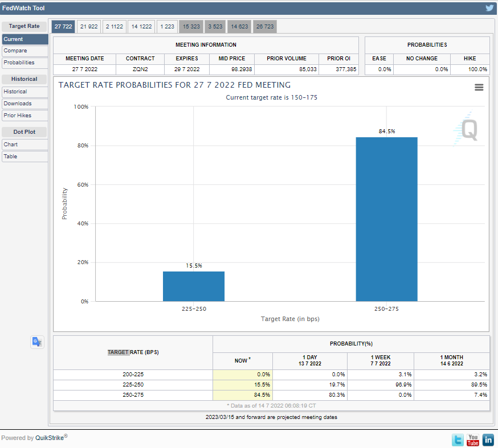Open the LinkedIn icon in footer
This screenshot has width=498, height=448.
[488, 439]
